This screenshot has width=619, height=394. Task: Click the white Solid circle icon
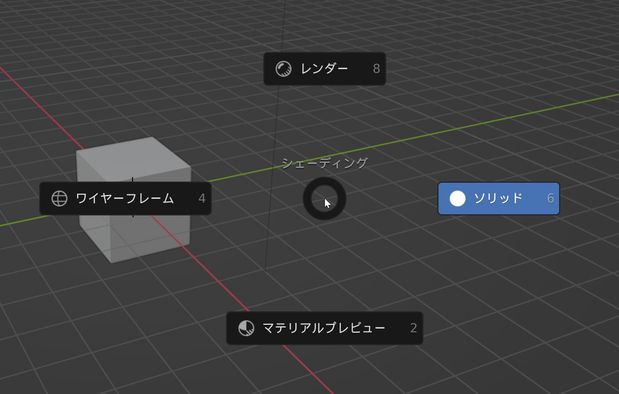tap(458, 198)
